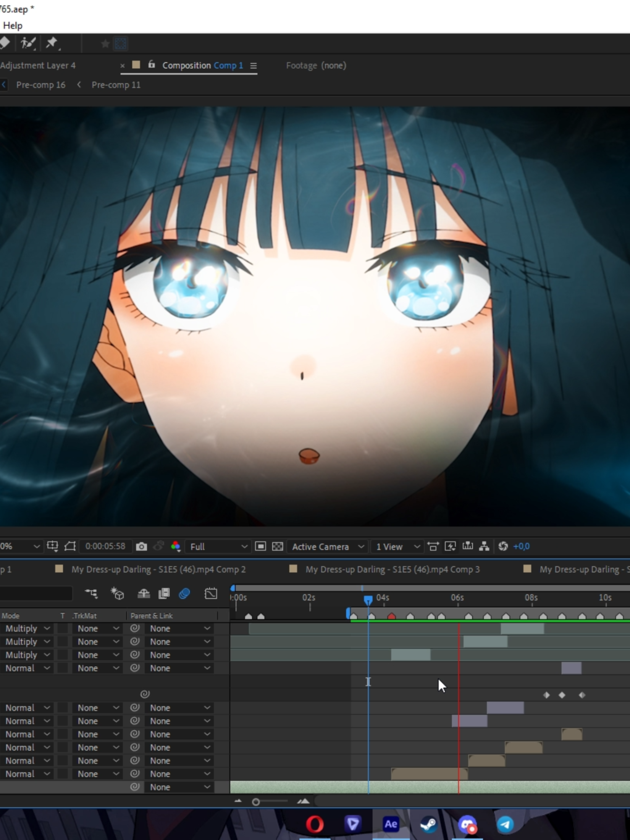Image resolution: width=630 pixels, height=840 pixels.
Task: Open Steam from the taskbar
Action: click(428, 824)
